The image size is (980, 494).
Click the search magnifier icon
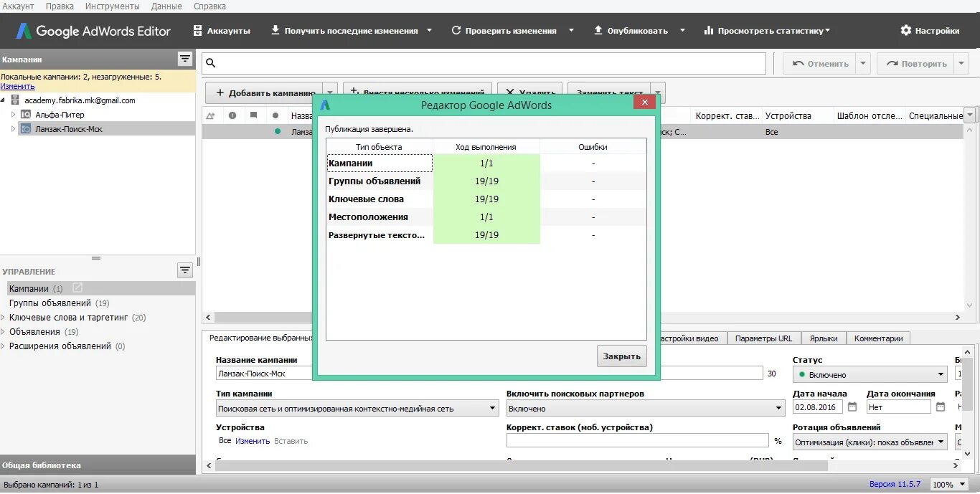pos(211,63)
